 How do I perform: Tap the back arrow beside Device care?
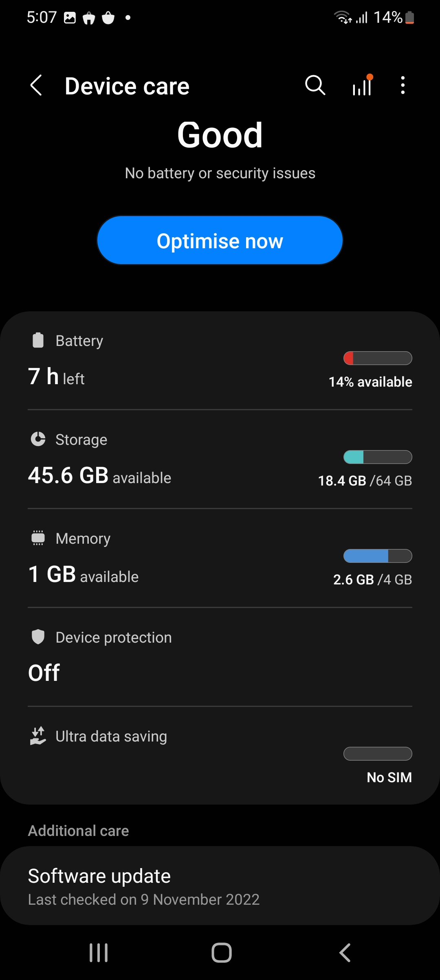pyautogui.click(x=36, y=85)
